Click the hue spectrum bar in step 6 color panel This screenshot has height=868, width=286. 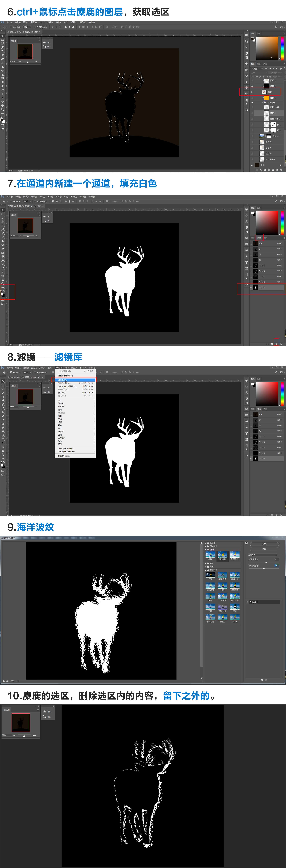[282, 48]
